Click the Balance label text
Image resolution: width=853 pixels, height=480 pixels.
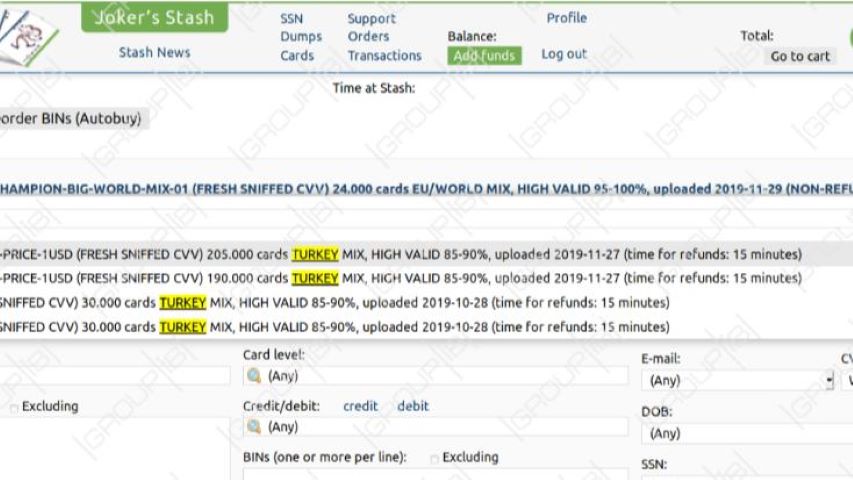[472, 36]
